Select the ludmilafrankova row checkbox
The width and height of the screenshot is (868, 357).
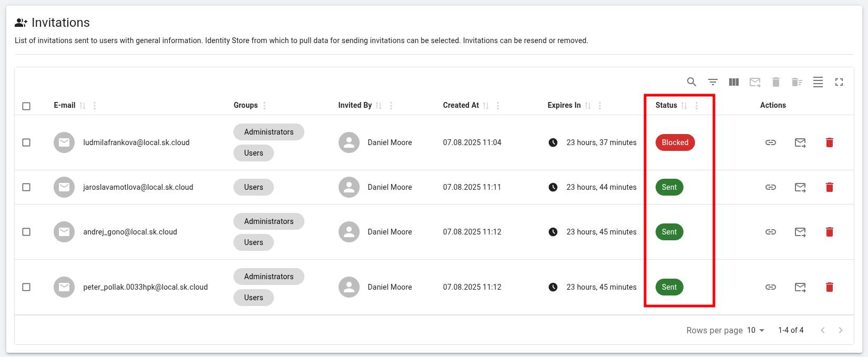tap(26, 142)
